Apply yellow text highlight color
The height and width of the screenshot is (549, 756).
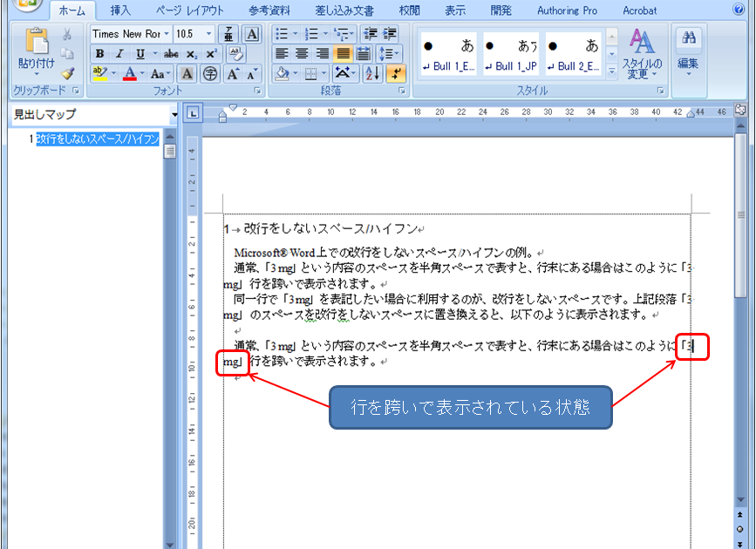pyautogui.click(x=99, y=74)
